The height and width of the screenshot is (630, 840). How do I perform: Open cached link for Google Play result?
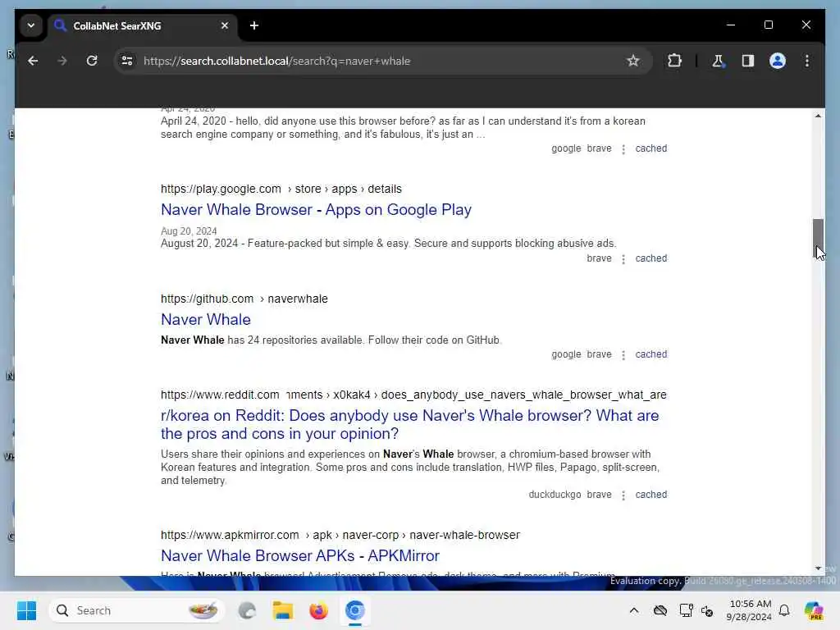651,258
